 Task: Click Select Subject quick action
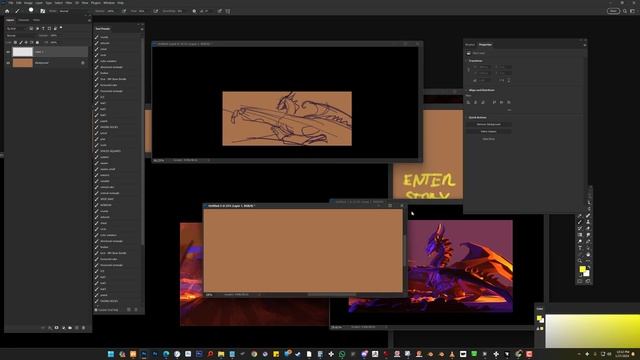click(x=489, y=131)
